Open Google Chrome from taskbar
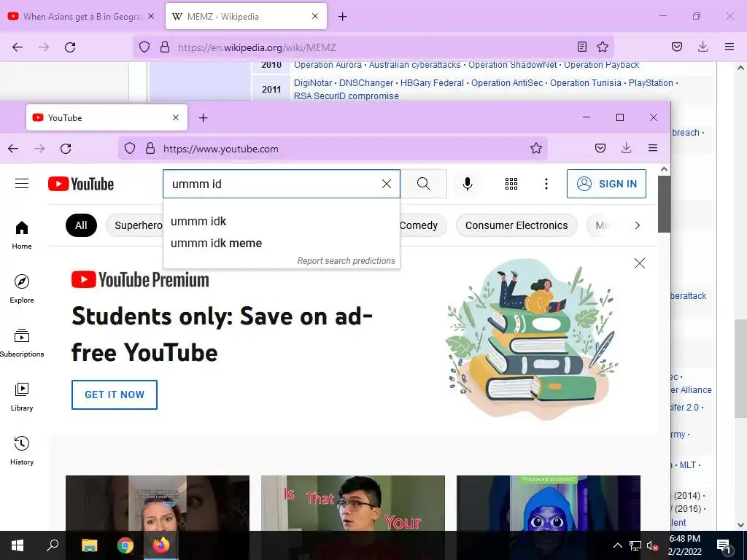 click(x=125, y=545)
